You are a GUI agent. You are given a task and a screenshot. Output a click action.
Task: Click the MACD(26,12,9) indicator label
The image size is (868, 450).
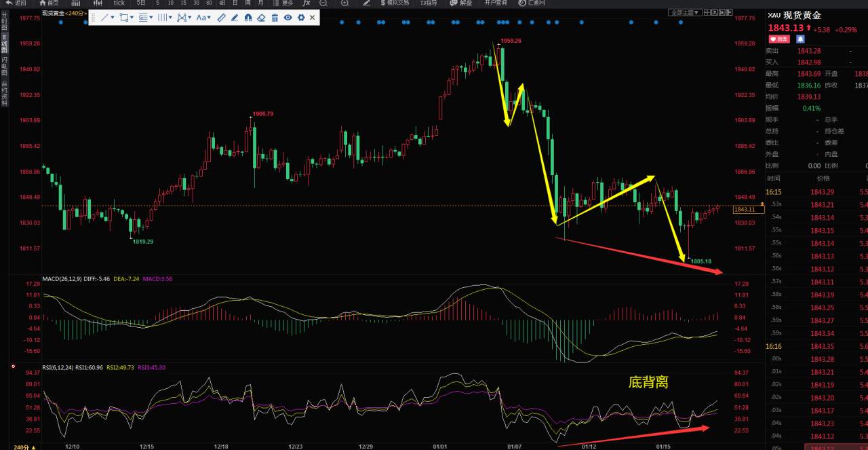(64, 279)
